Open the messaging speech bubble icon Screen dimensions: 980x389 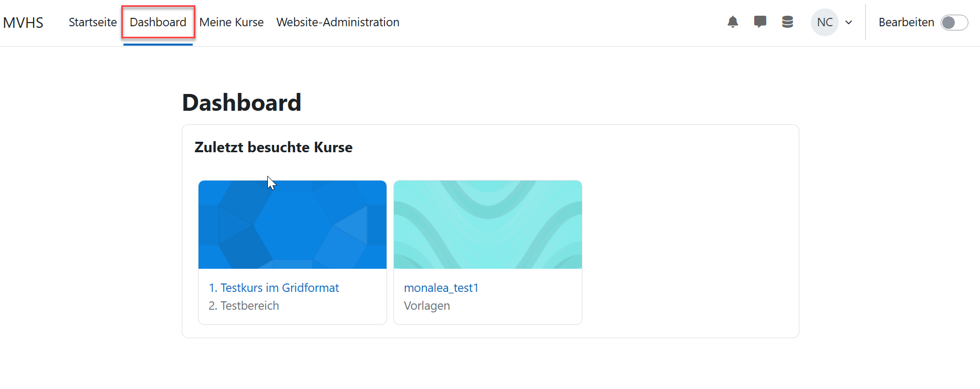(x=760, y=22)
